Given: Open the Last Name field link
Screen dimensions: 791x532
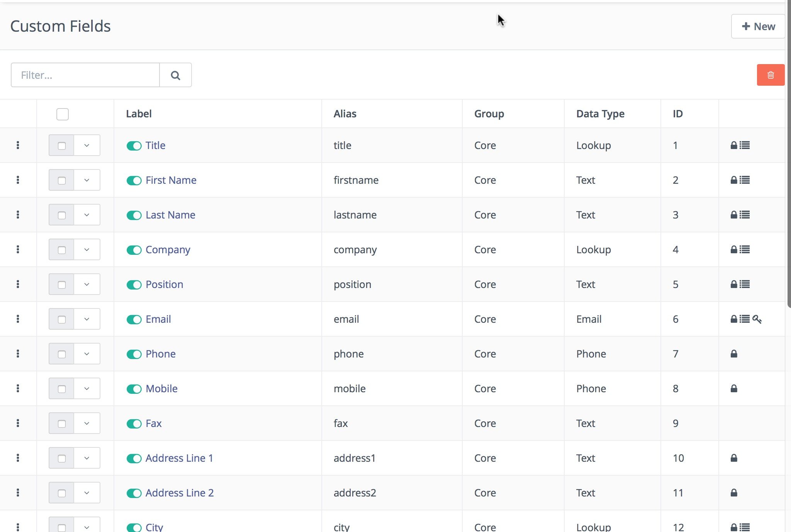Looking at the screenshot, I should (x=170, y=215).
